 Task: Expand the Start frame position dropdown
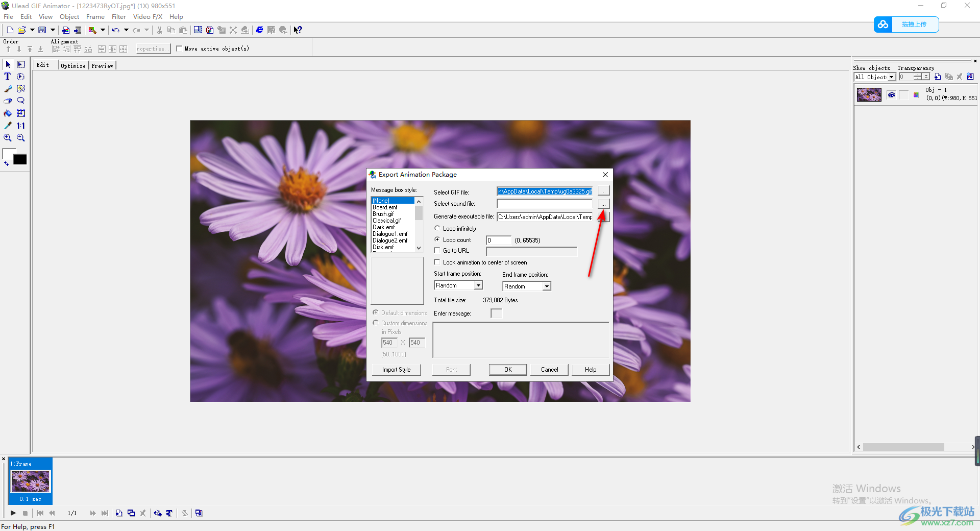coord(478,285)
